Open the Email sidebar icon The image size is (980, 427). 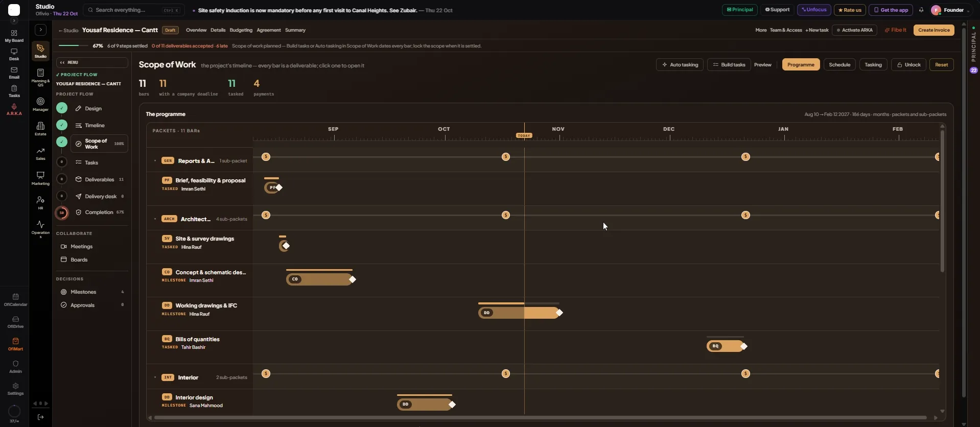[x=14, y=73]
